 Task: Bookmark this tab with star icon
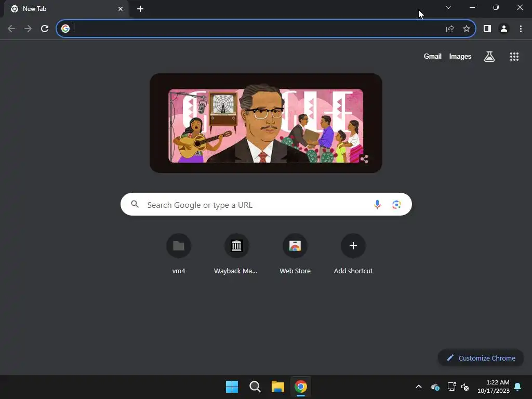pyautogui.click(x=467, y=29)
